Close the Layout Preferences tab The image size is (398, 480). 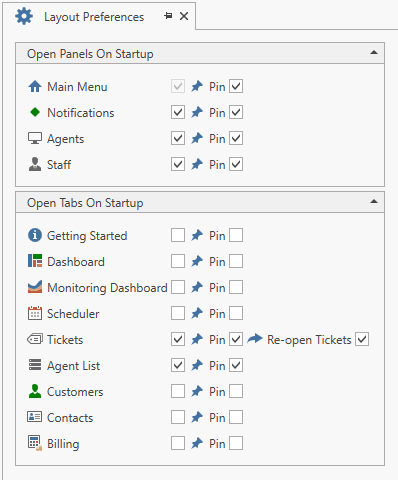(184, 16)
